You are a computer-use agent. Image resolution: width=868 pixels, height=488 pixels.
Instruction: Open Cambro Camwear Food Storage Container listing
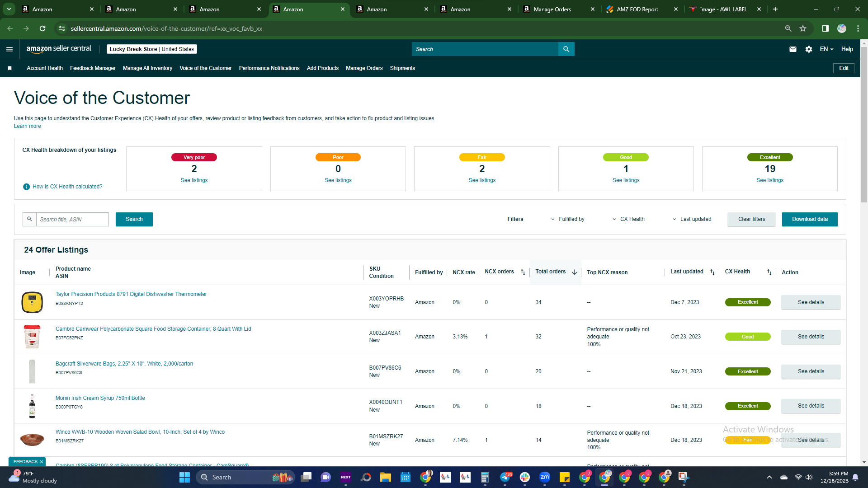153,329
